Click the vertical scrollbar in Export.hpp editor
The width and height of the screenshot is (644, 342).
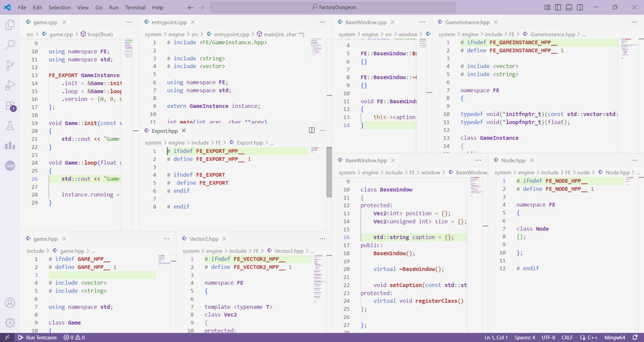pos(329,172)
